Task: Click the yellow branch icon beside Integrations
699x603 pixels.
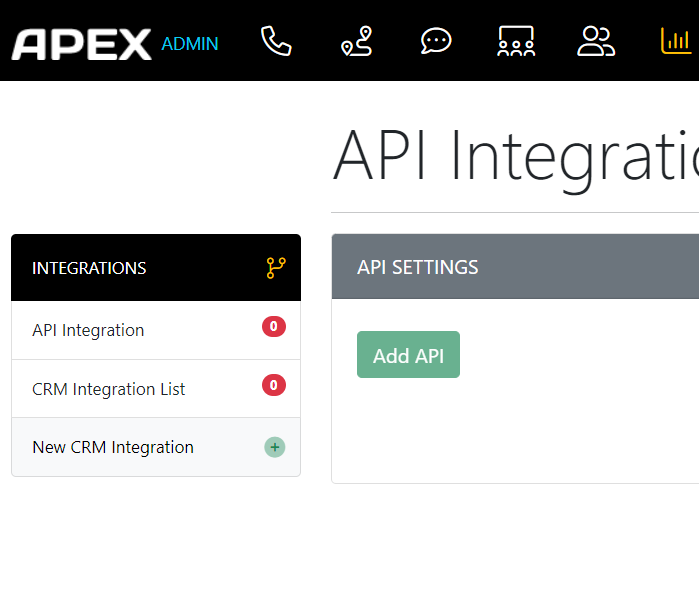Action: tap(276, 268)
